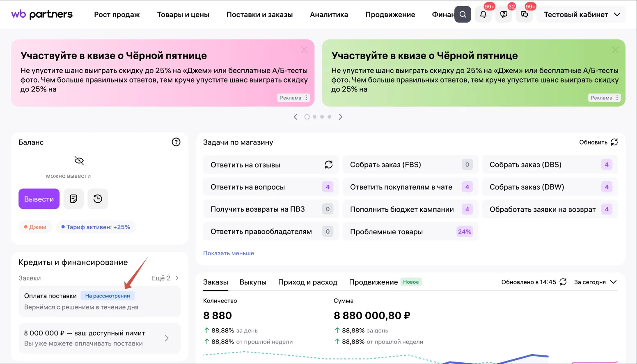637x364 pixels.
Task: Close the pink quiz banner
Action: (304, 50)
